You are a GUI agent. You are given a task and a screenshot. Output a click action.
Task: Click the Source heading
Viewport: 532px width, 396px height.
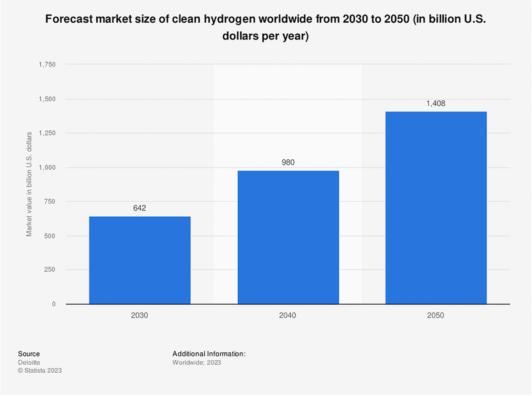(x=29, y=354)
